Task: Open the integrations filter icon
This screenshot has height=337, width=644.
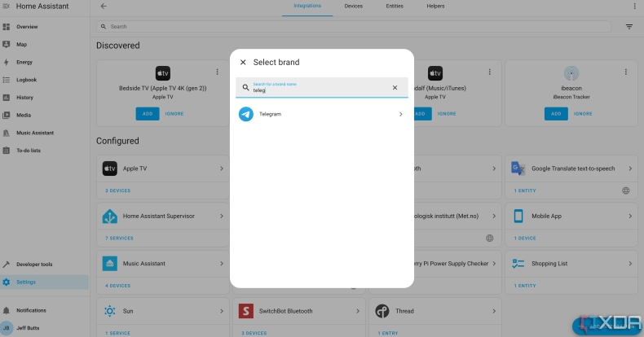Action: click(629, 27)
